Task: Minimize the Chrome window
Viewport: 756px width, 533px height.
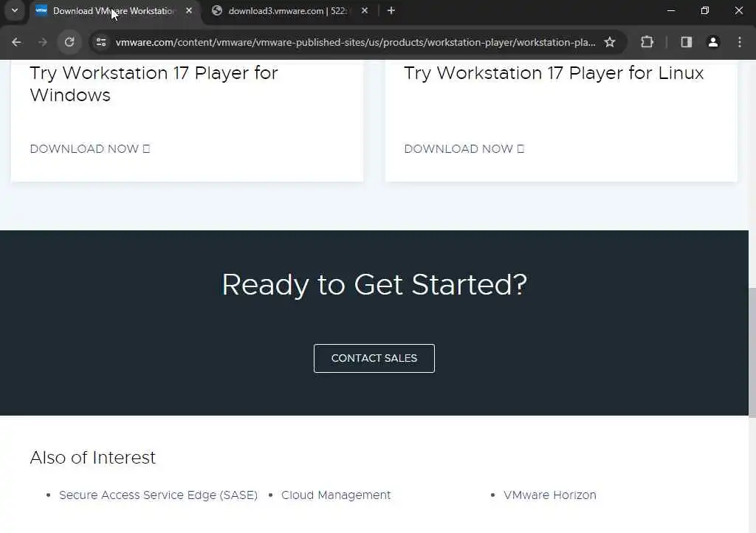Action: tap(670, 10)
